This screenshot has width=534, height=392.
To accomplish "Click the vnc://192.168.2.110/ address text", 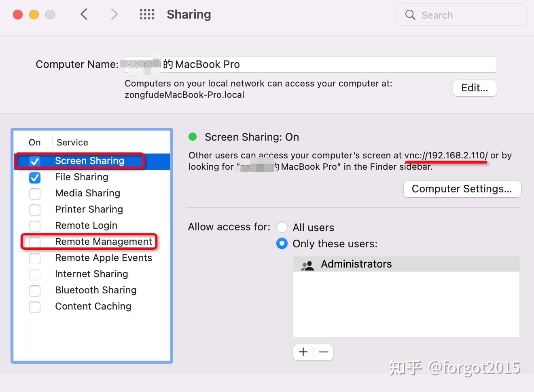I will (x=446, y=156).
